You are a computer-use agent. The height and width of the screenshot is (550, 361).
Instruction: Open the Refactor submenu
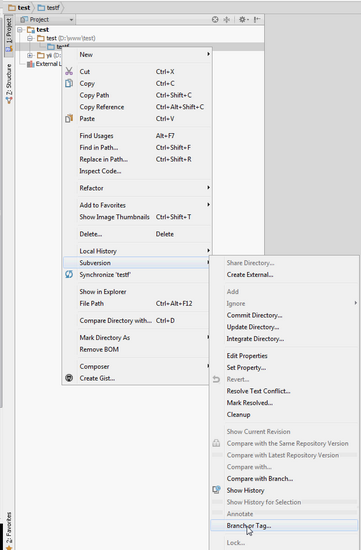point(137,188)
